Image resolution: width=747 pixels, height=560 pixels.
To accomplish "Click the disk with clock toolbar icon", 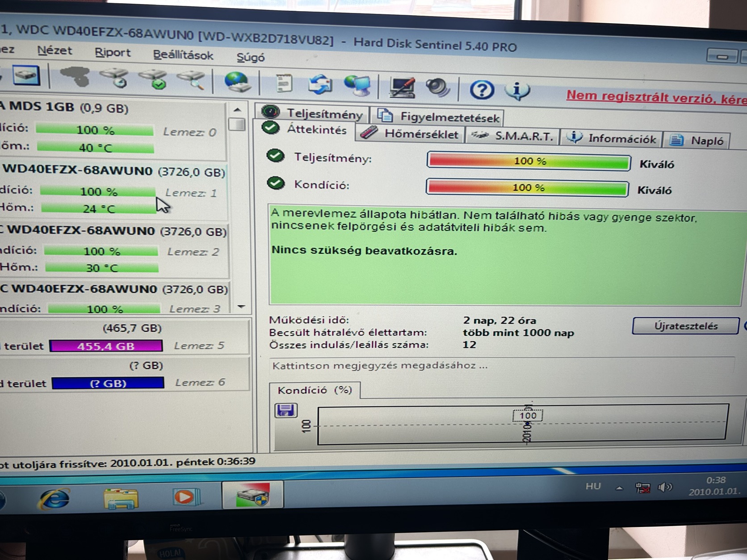I will coord(114,78).
